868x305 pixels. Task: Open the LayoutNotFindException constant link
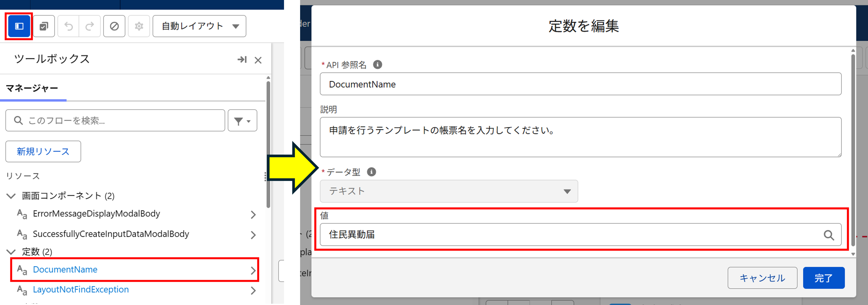click(81, 290)
